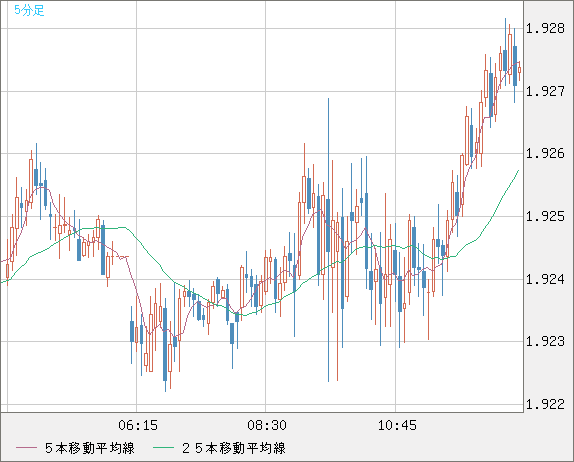
Task: Click the 06:15 time axis label
Action: [138, 425]
